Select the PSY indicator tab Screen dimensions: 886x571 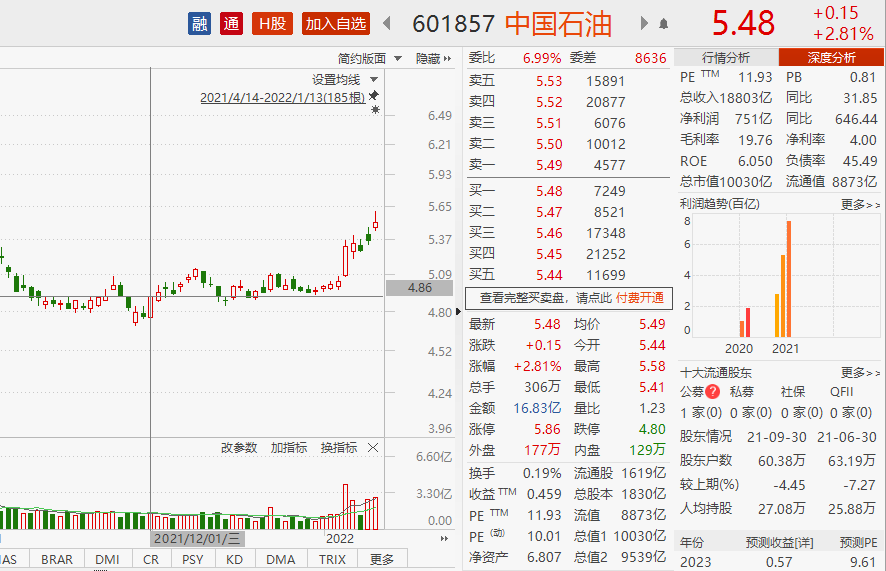click(x=192, y=559)
